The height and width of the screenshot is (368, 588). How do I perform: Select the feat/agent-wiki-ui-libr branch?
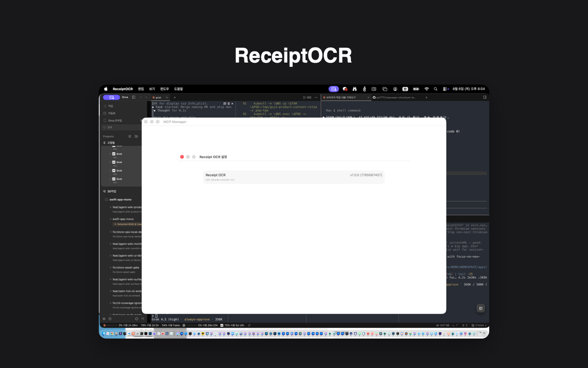click(127, 255)
